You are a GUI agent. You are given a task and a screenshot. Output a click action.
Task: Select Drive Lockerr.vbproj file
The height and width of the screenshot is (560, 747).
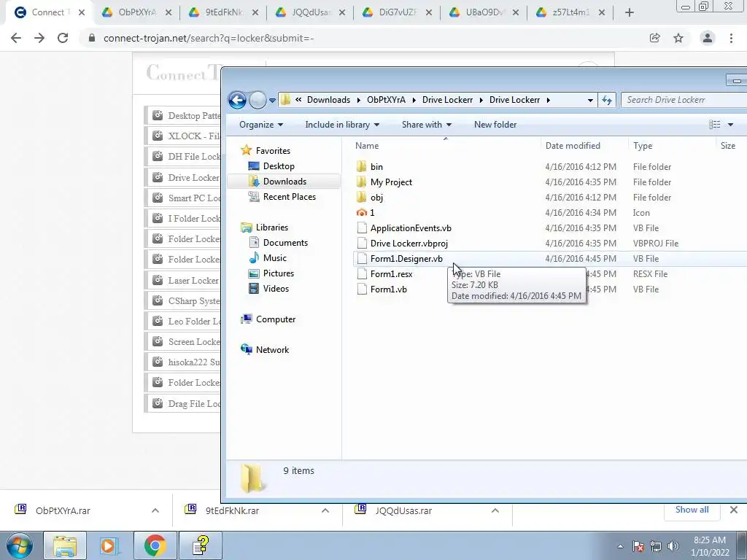tap(409, 244)
